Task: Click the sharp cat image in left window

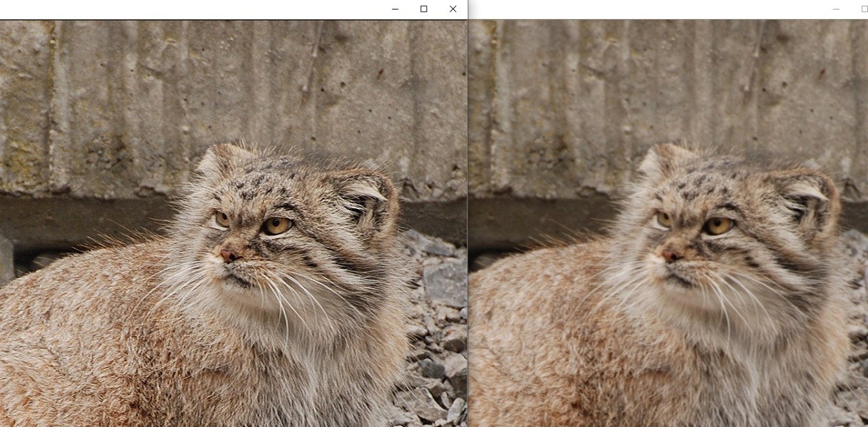Action: click(233, 223)
